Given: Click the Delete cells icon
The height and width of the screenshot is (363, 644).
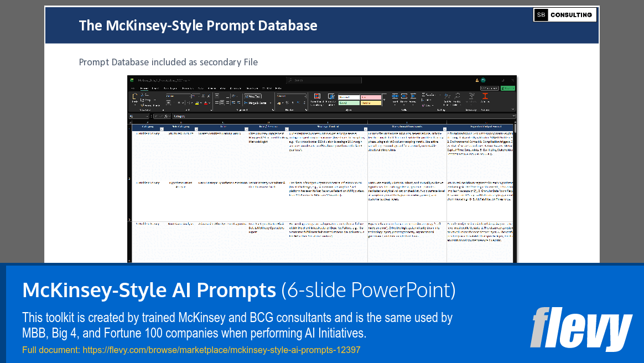Looking at the screenshot, I should point(404,96).
